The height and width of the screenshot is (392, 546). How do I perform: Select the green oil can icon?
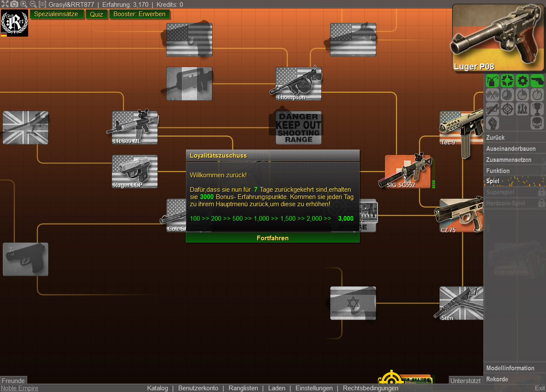[492, 81]
